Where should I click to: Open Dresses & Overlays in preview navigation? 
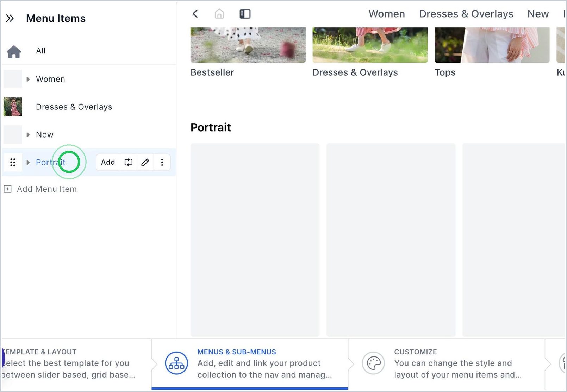[466, 14]
